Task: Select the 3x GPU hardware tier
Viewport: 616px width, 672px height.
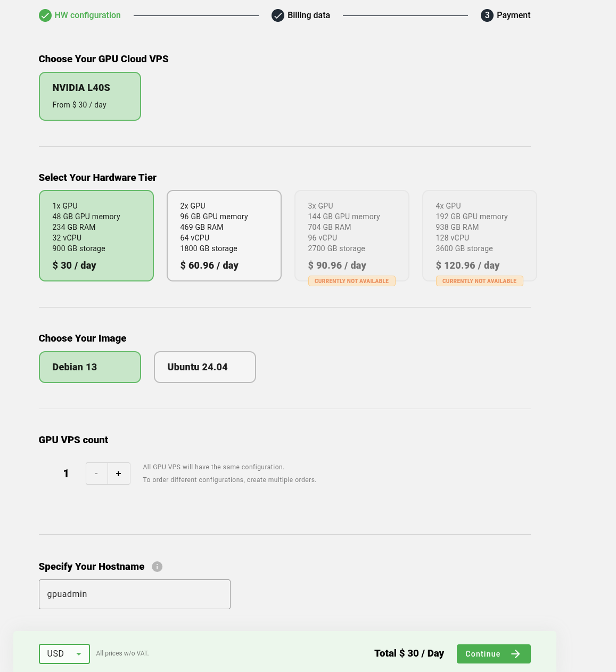Action: 352,236
